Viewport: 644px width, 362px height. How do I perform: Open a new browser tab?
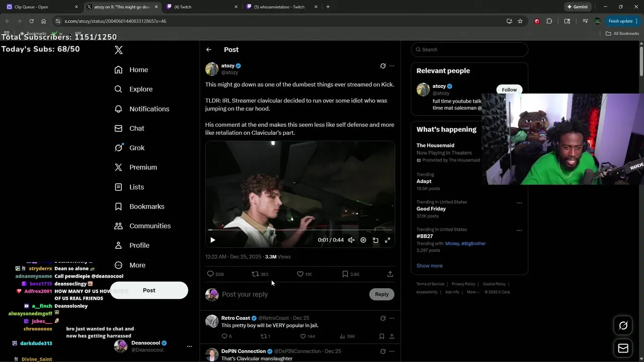point(328,7)
